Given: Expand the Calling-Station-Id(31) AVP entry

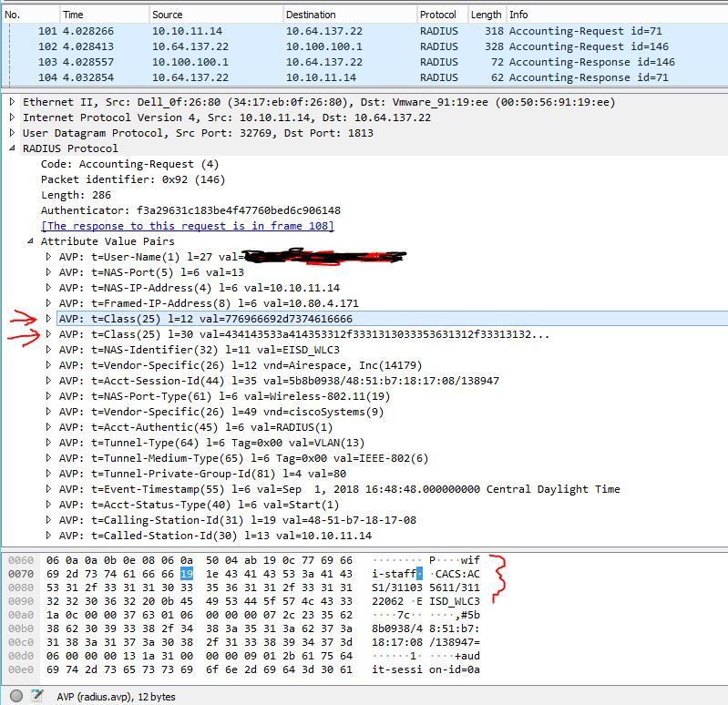Looking at the screenshot, I should (48, 520).
